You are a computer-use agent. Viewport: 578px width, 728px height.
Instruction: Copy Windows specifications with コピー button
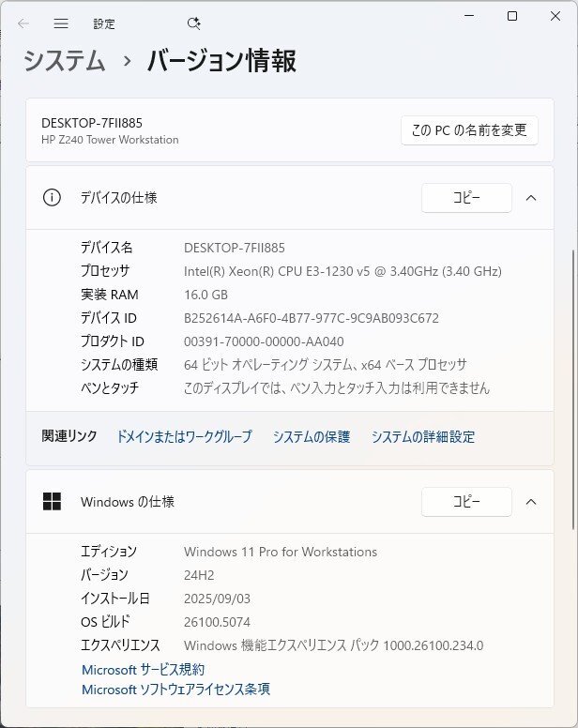point(466,501)
